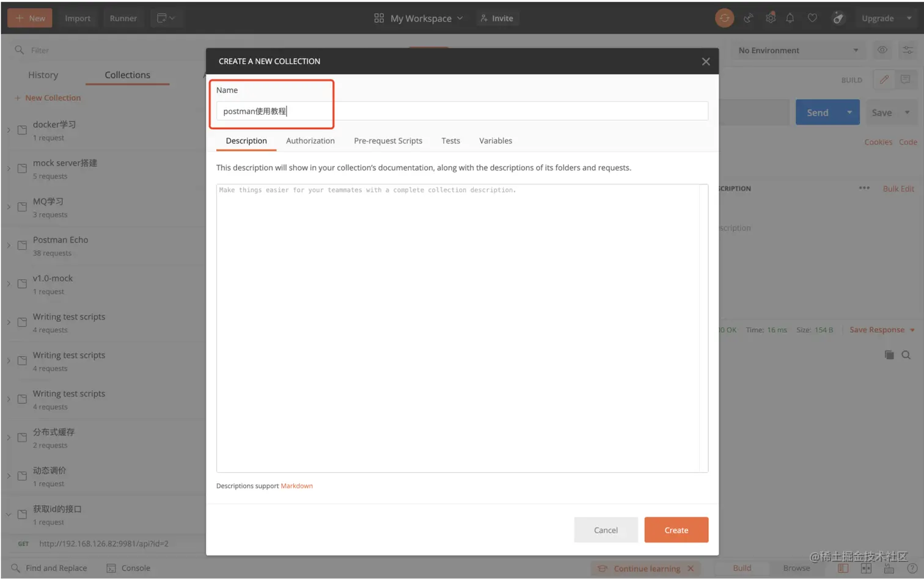Open the manage environments sliders icon
Screen dimensions: 924x579
[x=908, y=50]
